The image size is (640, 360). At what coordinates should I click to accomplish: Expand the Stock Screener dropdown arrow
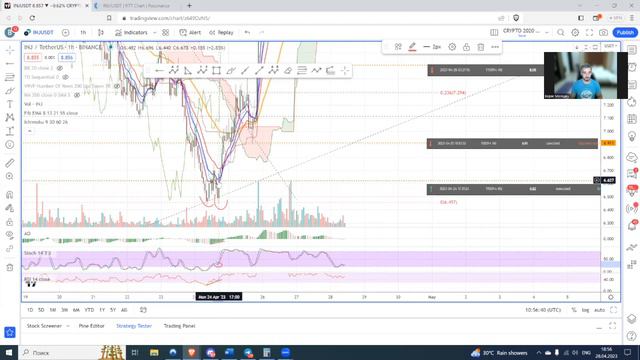(x=68, y=326)
